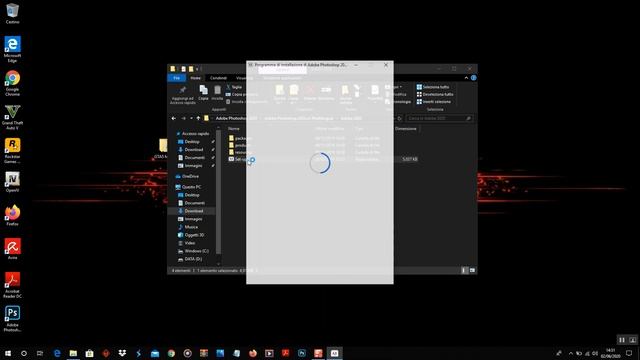Click the Cestino recycle bin desktop icon
The height and width of the screenshot is (360, 640).
[x=12, y=13]
